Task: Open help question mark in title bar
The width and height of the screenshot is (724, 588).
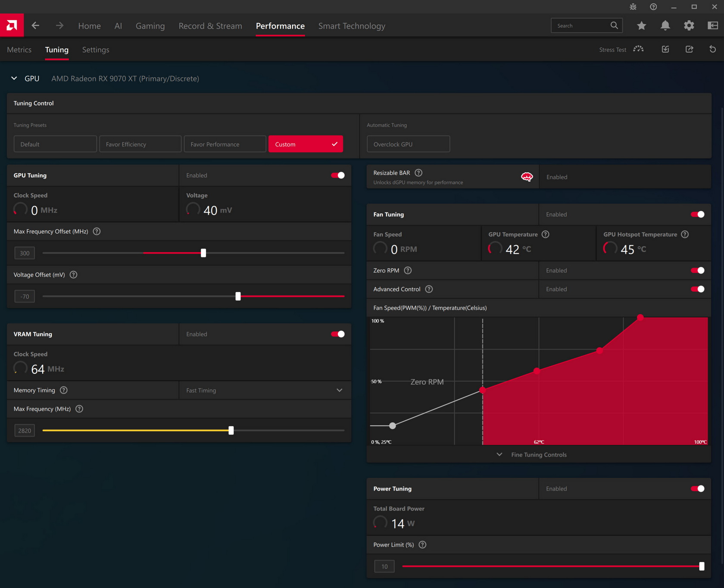Action: [x=653, y=7]
